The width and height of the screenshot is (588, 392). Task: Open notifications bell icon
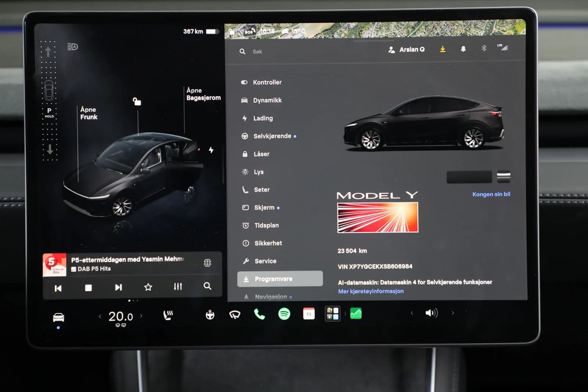pos(463,49)
